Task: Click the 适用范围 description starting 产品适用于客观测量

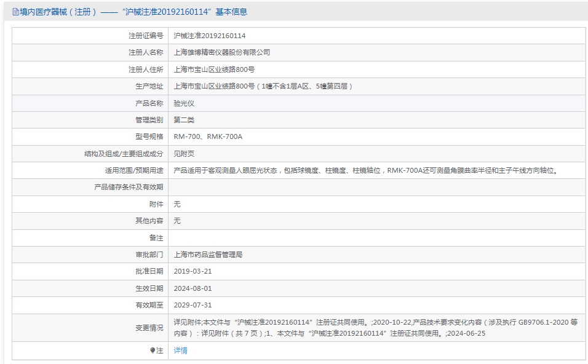Action: click(367, 170)
